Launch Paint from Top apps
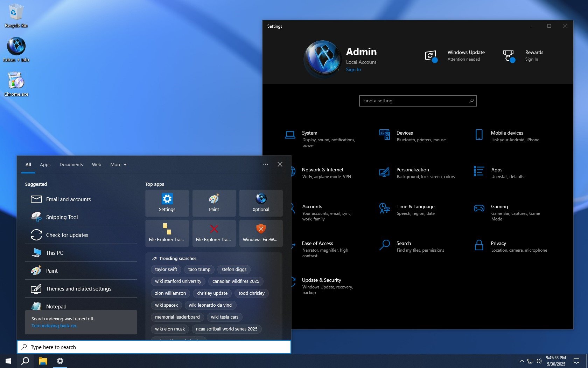 (214, 203)
